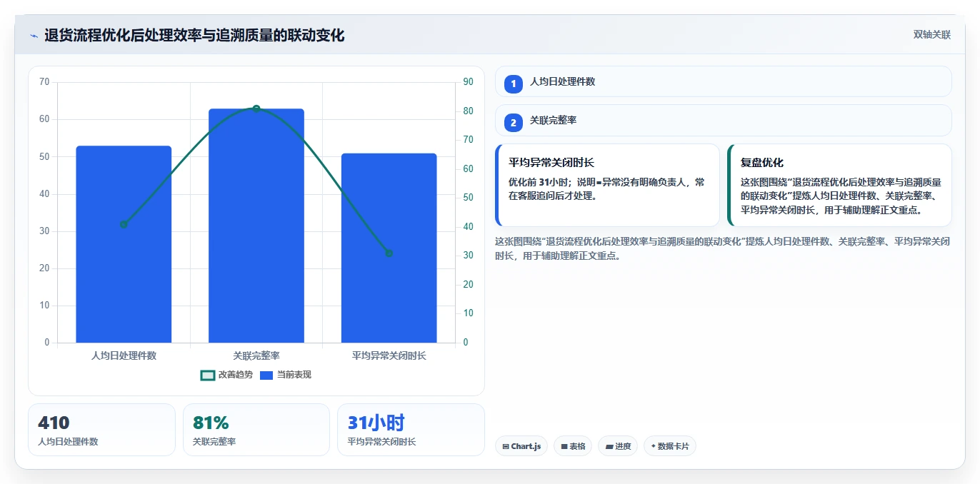Open the 人均日处理件数 list row
The height and width of the screenshot is (484, 980).
tap(723, 81)
